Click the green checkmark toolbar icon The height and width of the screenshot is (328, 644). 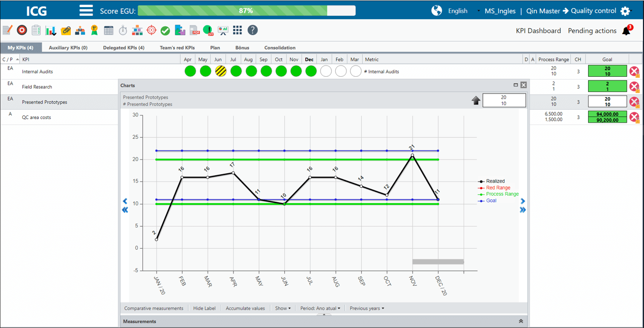pos(165,31)
